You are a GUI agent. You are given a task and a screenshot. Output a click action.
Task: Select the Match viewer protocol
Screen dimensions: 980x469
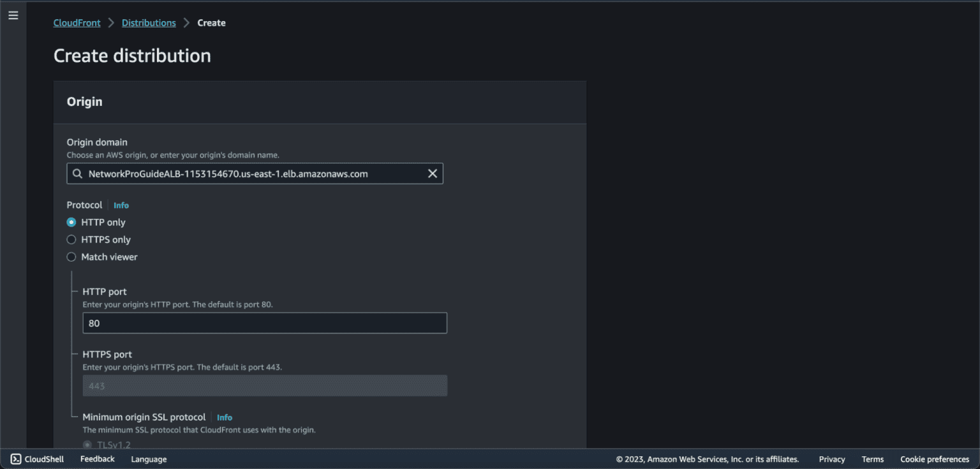pos(71,257)
